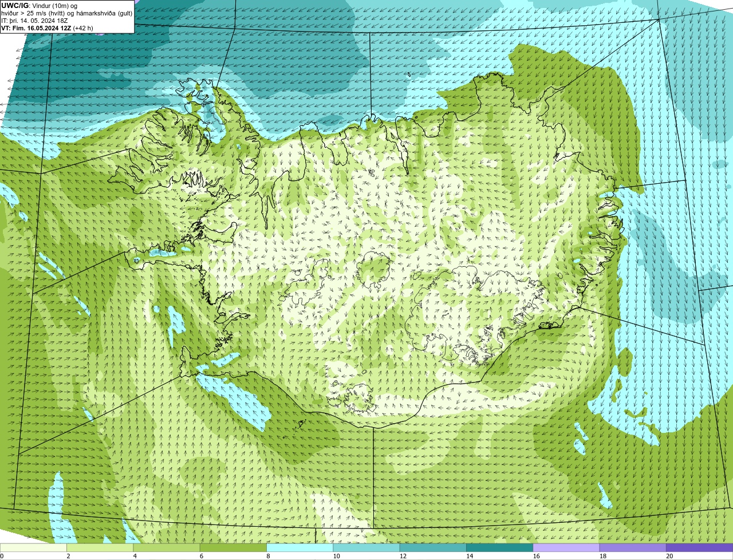Click the legend label '2'
733x560 pixels.
(x=68, y=556)
